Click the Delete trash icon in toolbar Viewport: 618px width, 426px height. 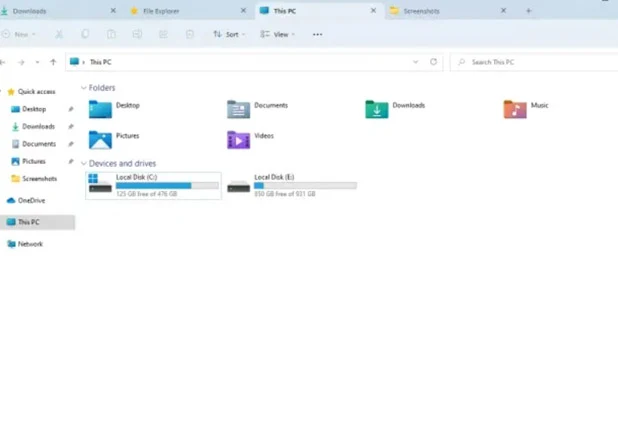tap(190, 34)
